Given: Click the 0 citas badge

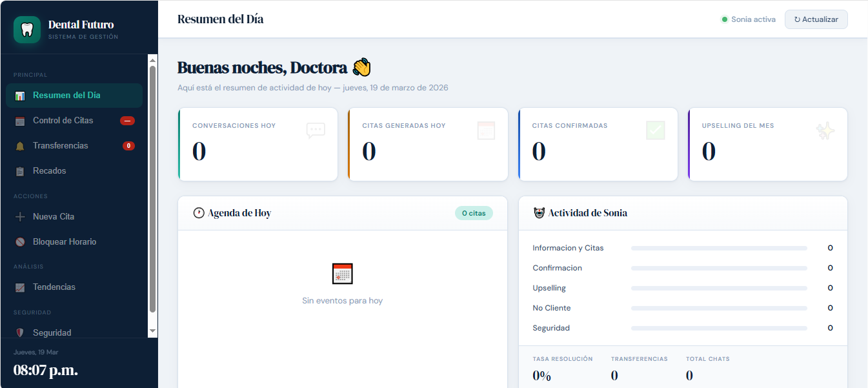Looking at the screenshot, I should point(474,213).
